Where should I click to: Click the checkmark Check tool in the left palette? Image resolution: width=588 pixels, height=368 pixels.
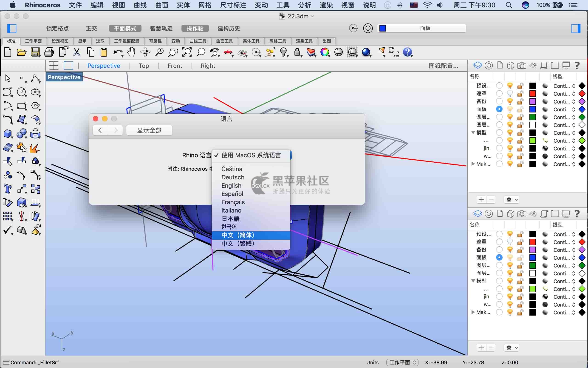[8, 230]
